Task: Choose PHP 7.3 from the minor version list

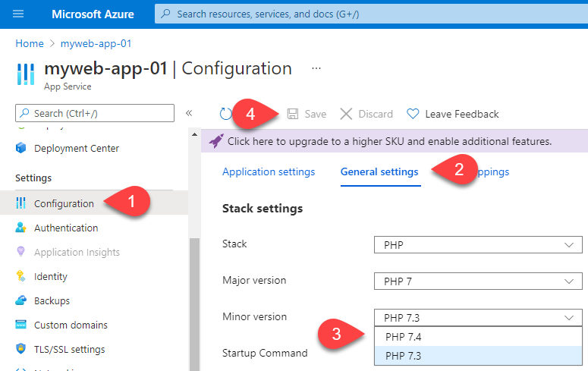Action: coord(478,355)
